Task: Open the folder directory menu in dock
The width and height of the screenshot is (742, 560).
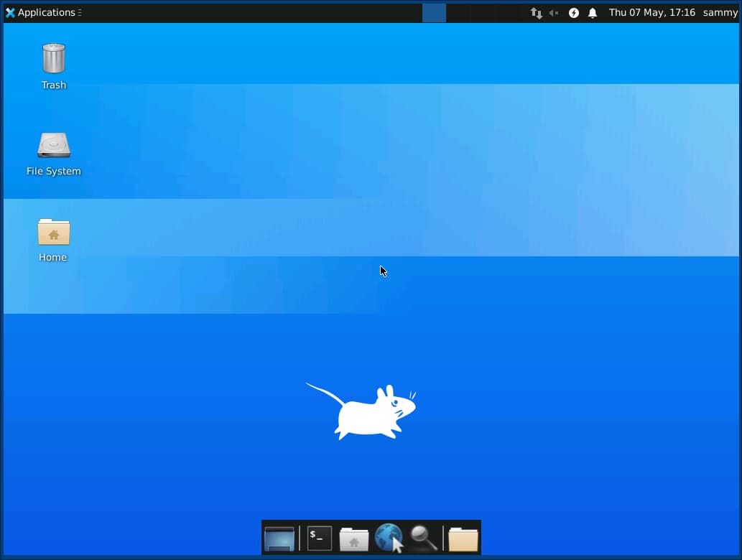Action: [463, 539]
